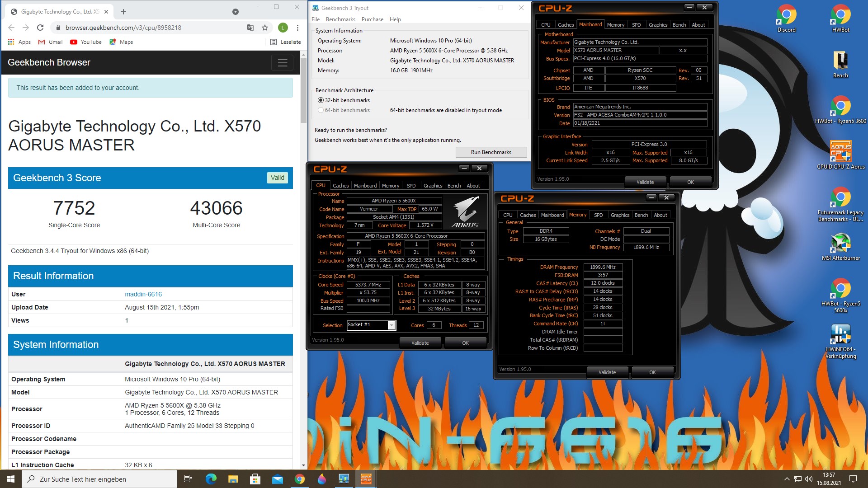Open the volume icon in system tray
This screenshot has height=488, width=868.
[x=809, y=479]
